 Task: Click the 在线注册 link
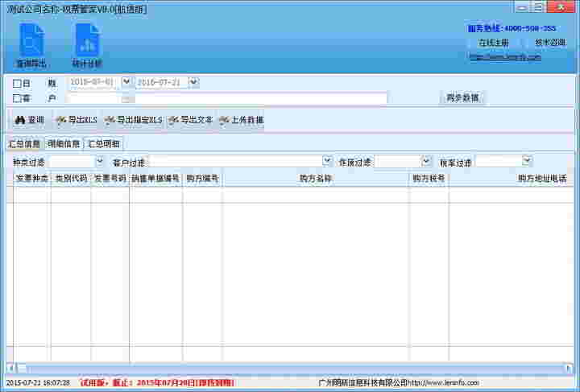pos(494,43)
